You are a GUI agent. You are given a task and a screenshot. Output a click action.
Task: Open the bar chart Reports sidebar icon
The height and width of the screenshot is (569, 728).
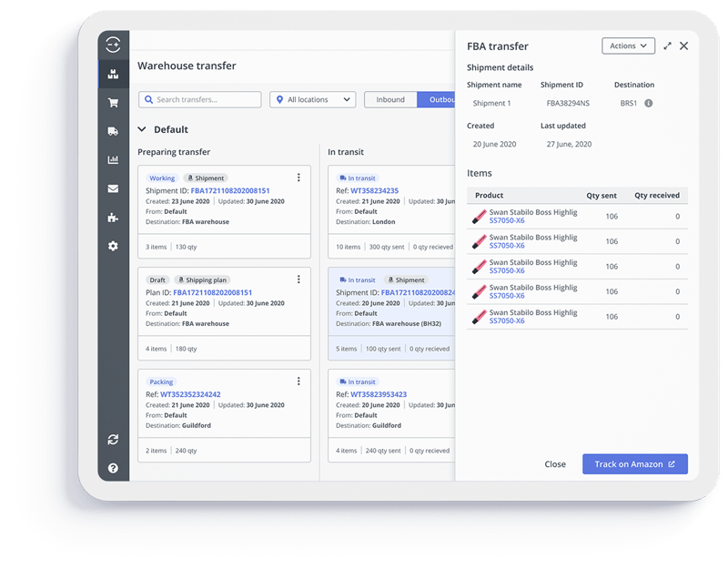point(113,160)
